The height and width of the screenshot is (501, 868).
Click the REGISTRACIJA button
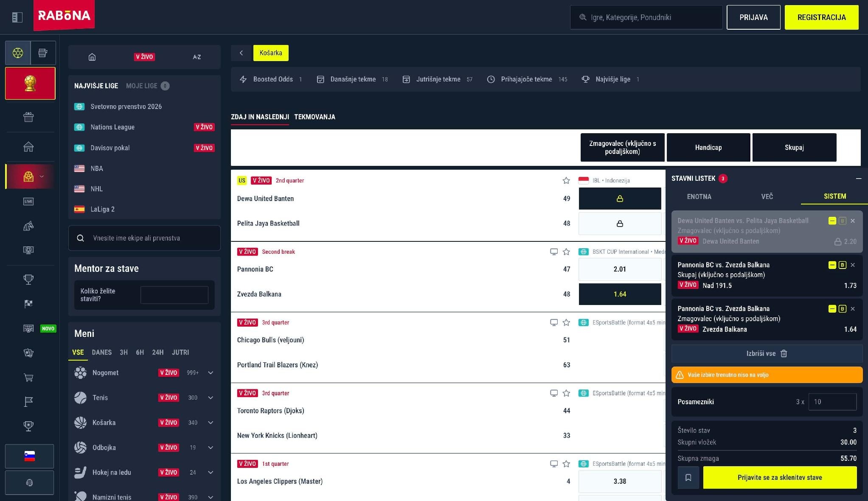pos(821,17)
